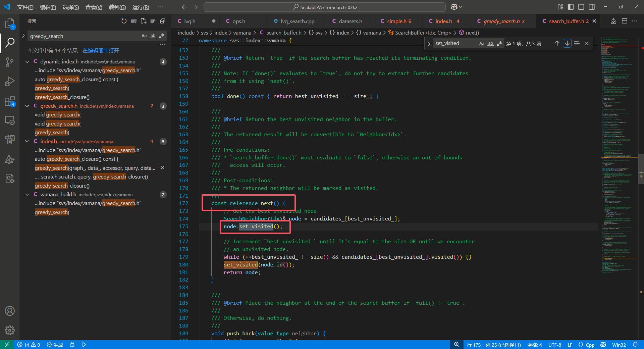Open the 编辑(E) menu
Screen dimensions: 644x349
click(48, 7)
